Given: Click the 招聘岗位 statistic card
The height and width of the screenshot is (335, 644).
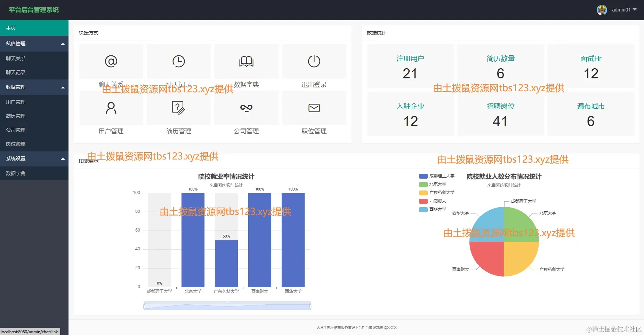Looking at the screenshot, I should click(x=500, y=114).
